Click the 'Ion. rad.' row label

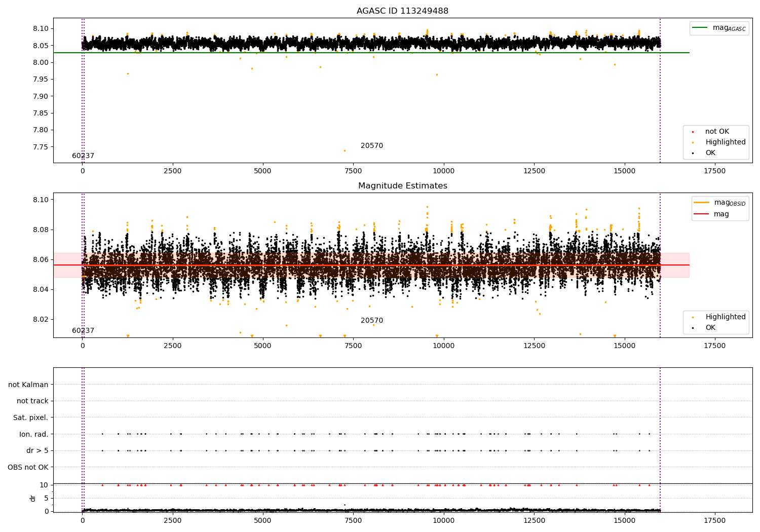point(33,434)
